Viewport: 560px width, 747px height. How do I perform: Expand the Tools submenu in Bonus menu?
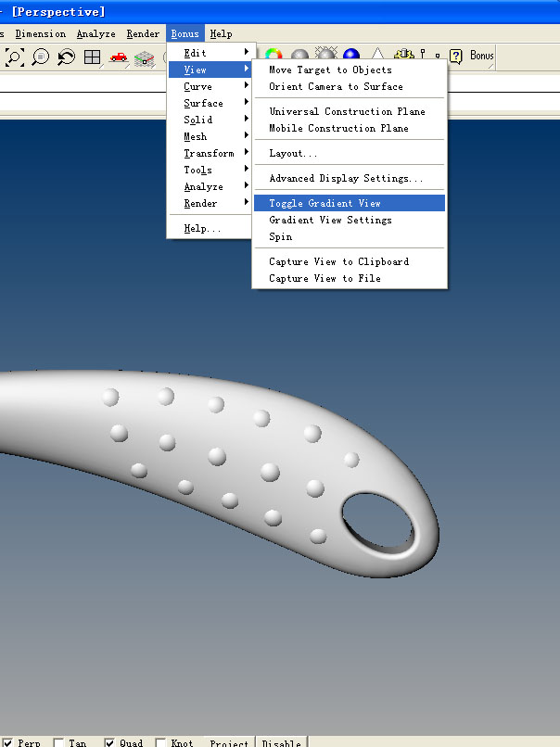coord(210,170)
